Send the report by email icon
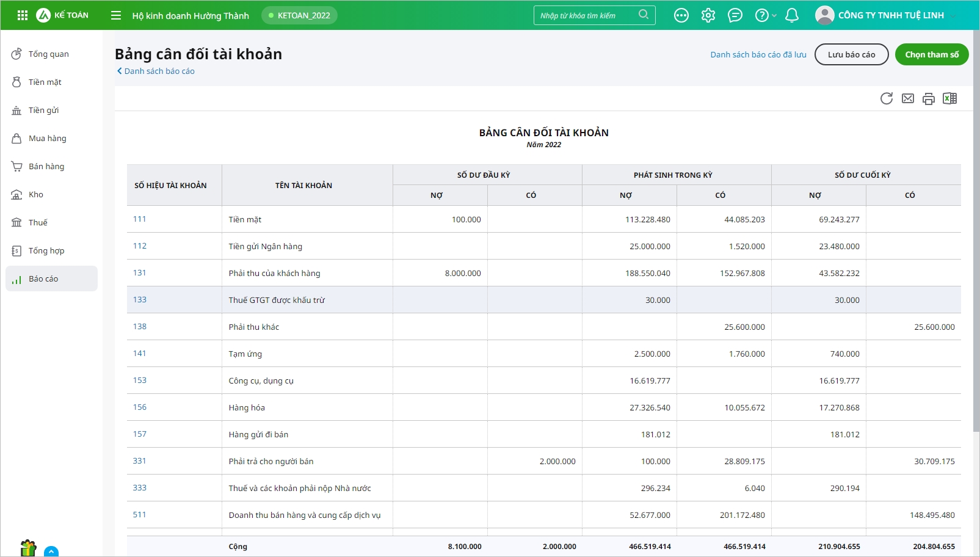 908,98
